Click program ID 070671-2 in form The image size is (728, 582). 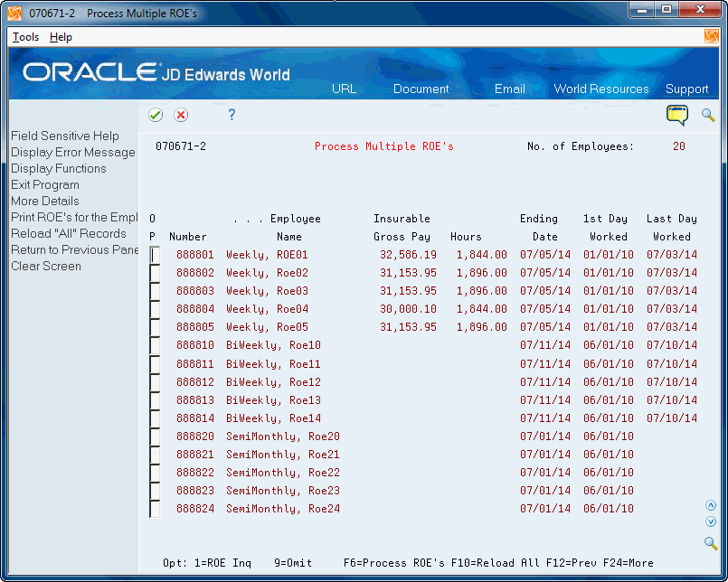tap(181, 146)
